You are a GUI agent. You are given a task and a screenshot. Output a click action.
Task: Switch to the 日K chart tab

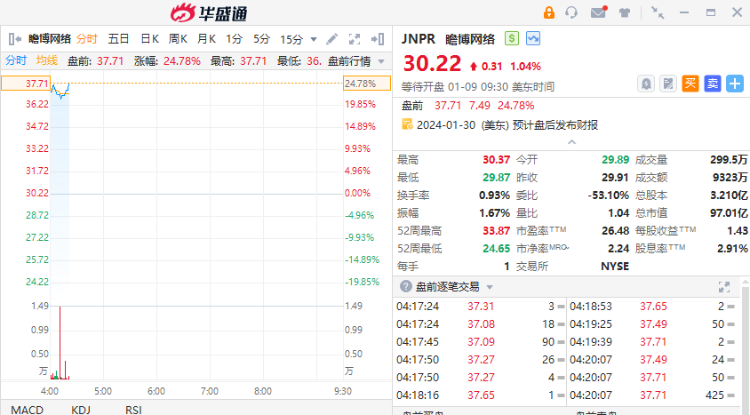pyautogui.click(x=149, y=39)
